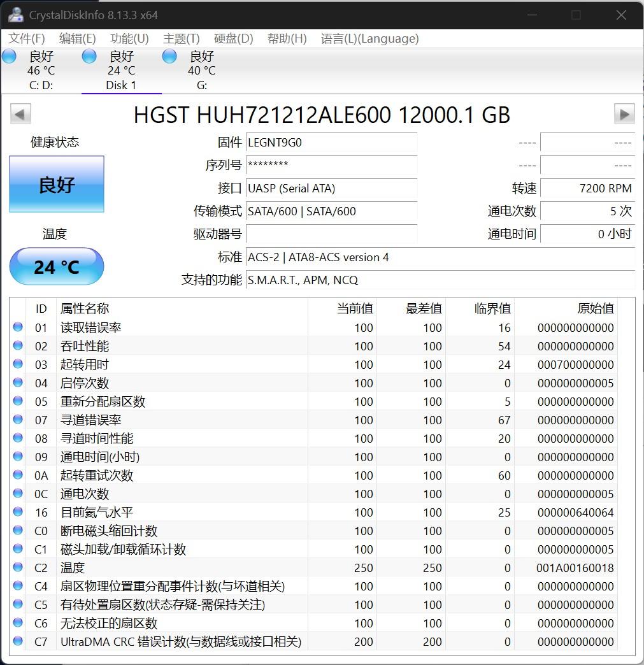This screenshot has height=665, width=644.
Task: Click the 通电次数 value 5 次
Action: click(587, 211)
